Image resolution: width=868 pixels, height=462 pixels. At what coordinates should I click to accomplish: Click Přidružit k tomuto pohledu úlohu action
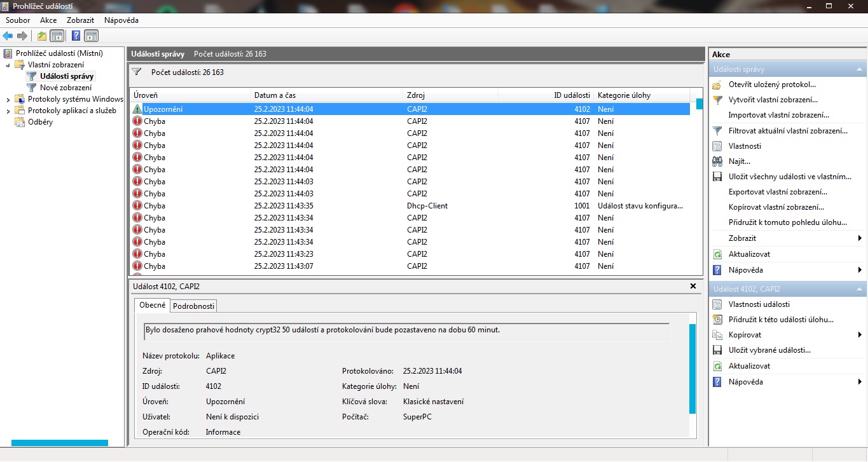[788, 222]
